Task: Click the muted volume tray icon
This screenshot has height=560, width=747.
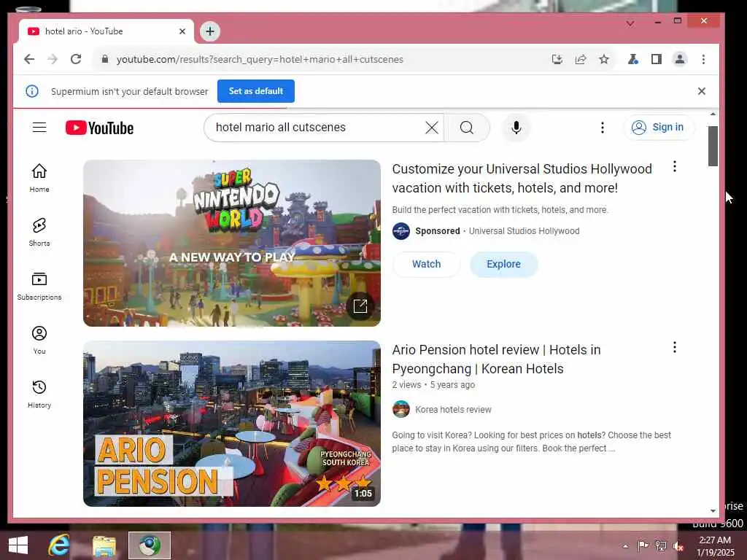Action: [678, 546]
